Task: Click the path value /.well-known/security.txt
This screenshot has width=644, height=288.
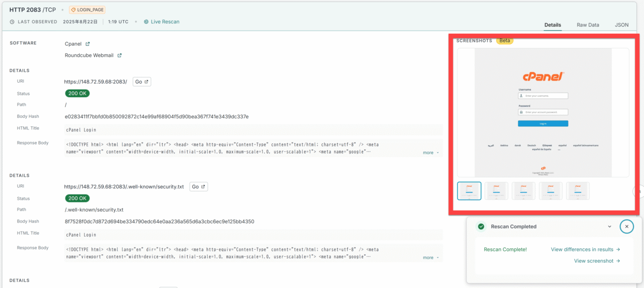Action: (x=94, y=210)
